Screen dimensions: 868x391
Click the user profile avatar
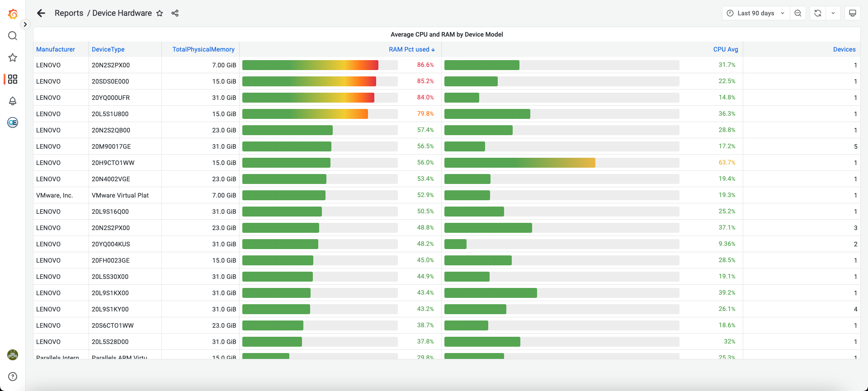(x=13, y=355)
